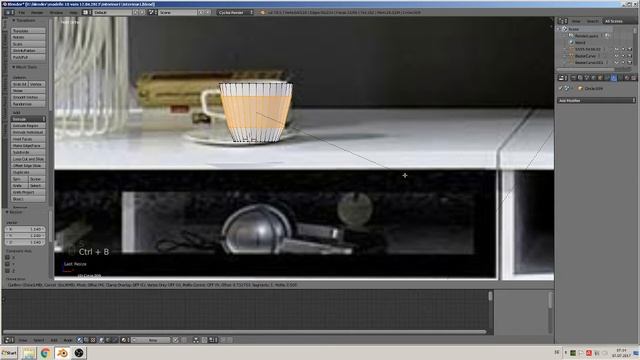Click the Circle object icon in Properties breadcrumb
The image size is (640, 360).
tap(580, 88)
